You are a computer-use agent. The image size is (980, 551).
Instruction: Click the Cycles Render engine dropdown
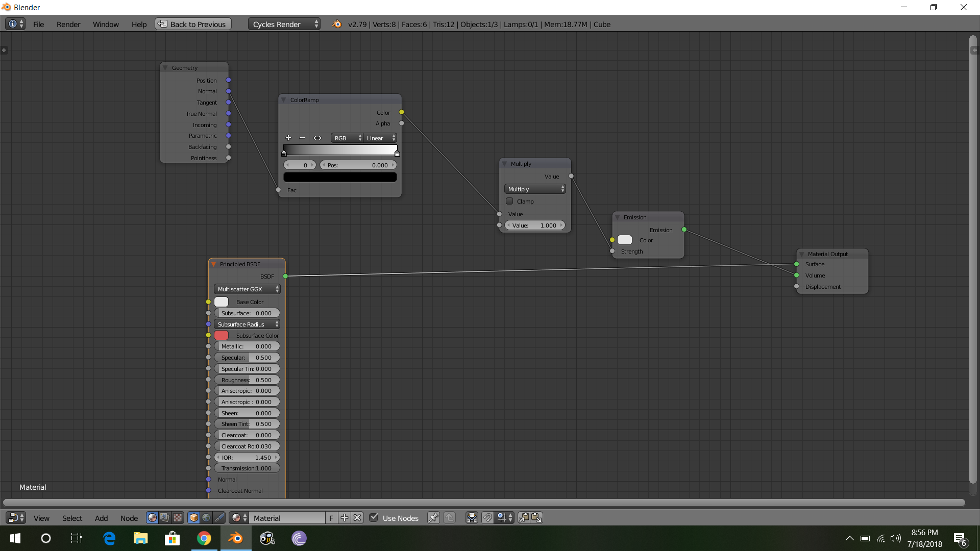(283, 24)
